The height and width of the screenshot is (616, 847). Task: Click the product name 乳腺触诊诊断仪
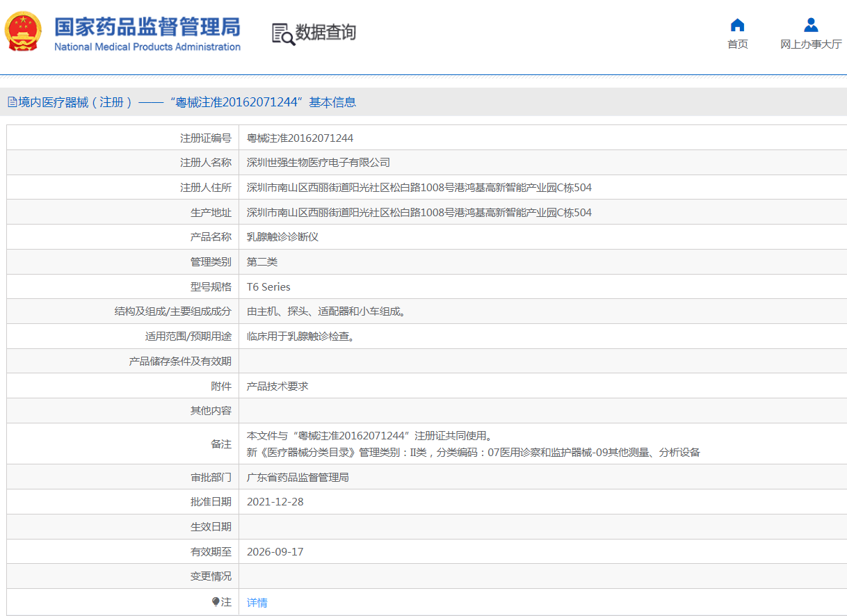coord(282,237)
